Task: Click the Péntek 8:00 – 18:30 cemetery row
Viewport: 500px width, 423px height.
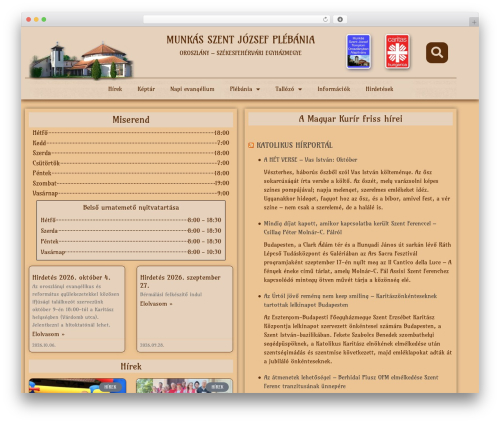Action: 131,241
